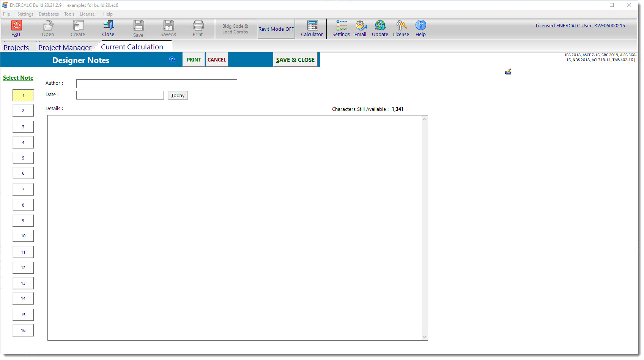Click the small pencil edit icon
Viewport: 644px width, 360px height.
pos(508,72)
